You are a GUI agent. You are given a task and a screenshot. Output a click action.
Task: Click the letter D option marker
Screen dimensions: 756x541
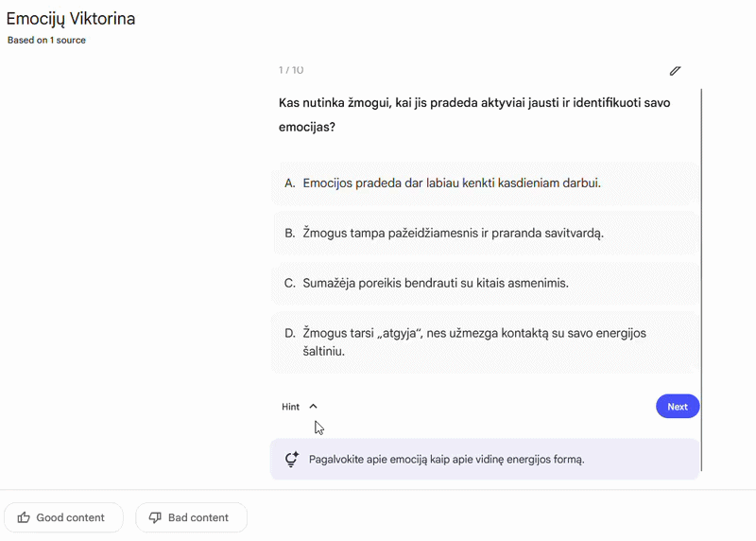pyautogui.click(x=290, y=333)
